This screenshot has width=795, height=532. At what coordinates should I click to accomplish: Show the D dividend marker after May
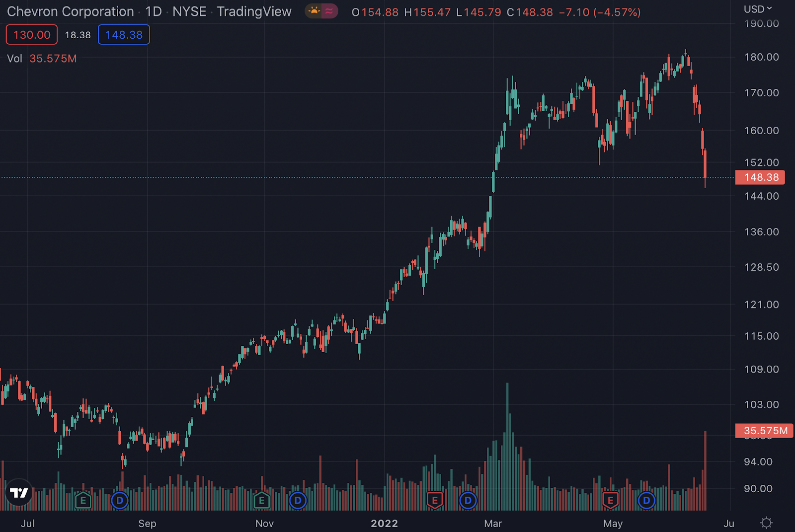click(646, 500)
